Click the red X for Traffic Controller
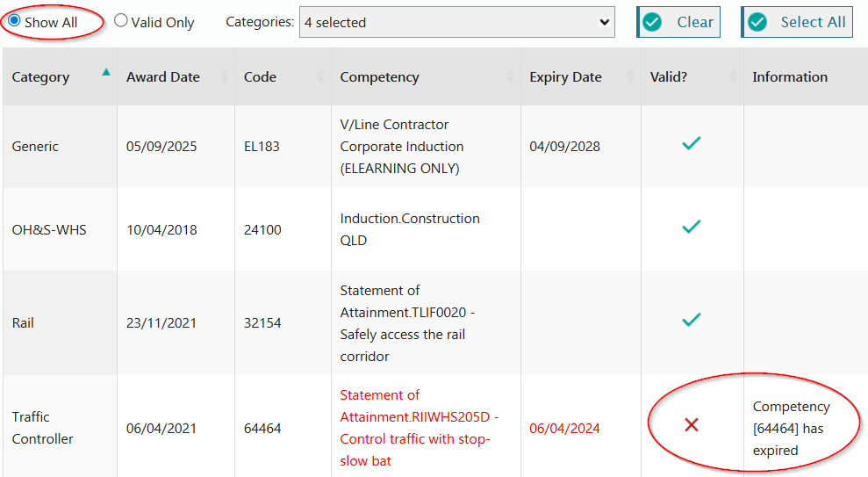Viewport: 868px width, 477px height. [x=692, y=426]
